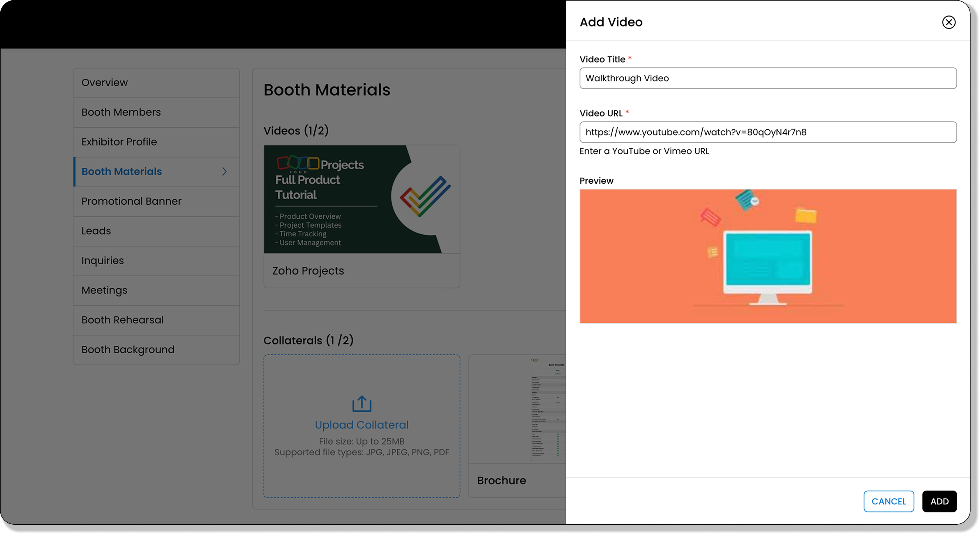The height and width of the screenshot is (534, 980).
Task: Open the Leads section
Action: [x=96, y=231]
